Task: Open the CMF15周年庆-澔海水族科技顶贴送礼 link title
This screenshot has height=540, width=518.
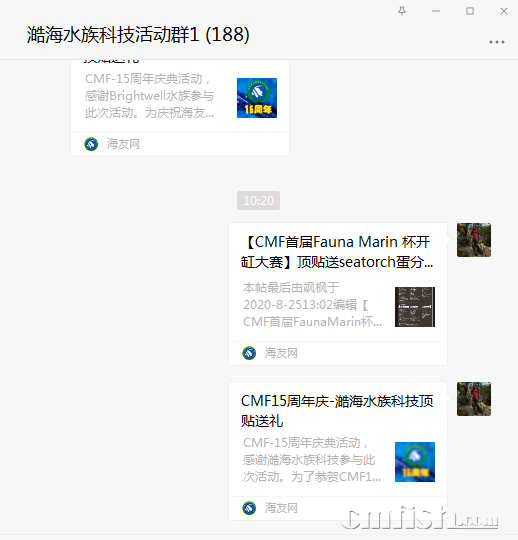Action: (337, 411)
